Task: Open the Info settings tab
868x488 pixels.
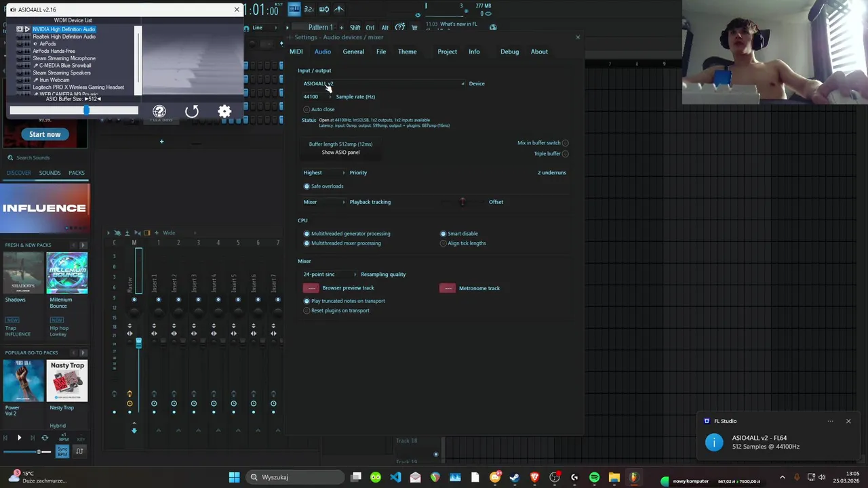Action: click(474, 52)
